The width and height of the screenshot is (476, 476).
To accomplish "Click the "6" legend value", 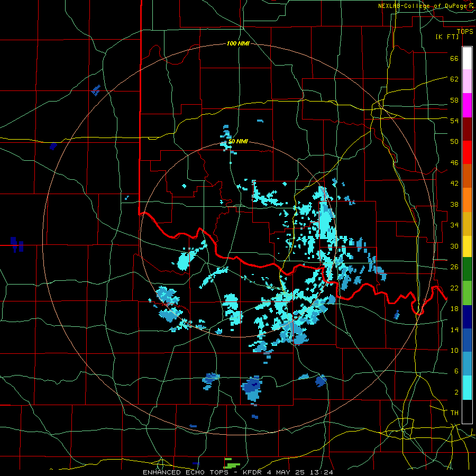I will 456,371.
